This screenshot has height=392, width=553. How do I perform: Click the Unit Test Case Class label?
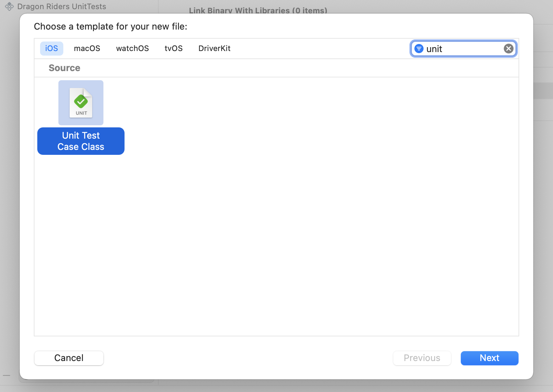click(x=81, y=141)
